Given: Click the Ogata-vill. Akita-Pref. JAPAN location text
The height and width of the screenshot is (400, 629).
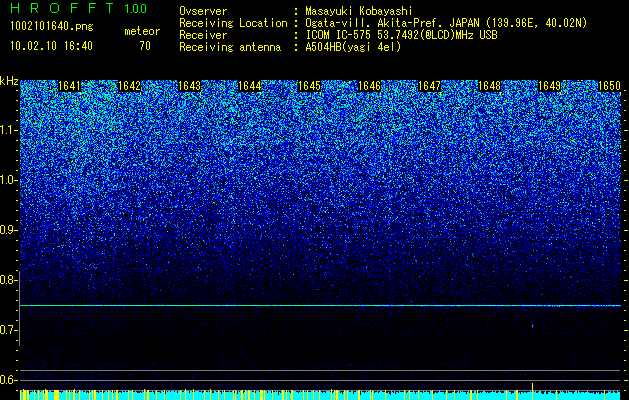Looking at the screenshot, I should coord(446,23).
